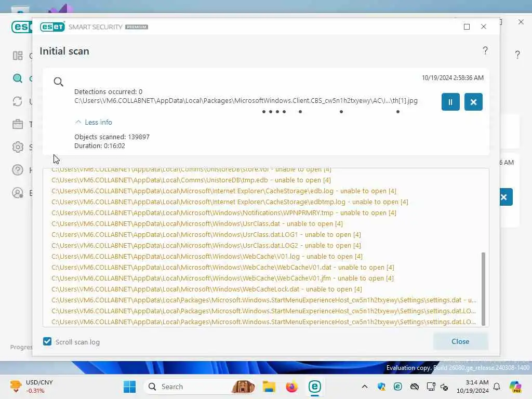This screenshot has height=399, width=532.
Task: Click the cloud sync tray icon
Action: (414, 387)
